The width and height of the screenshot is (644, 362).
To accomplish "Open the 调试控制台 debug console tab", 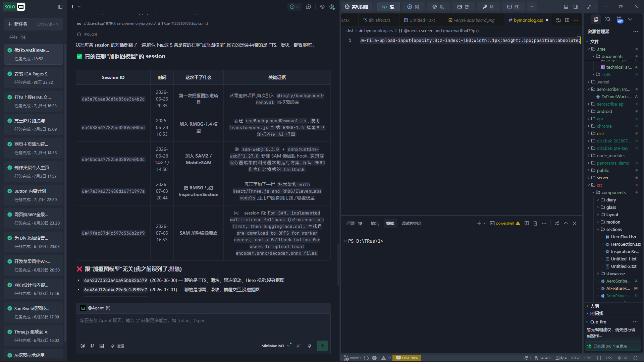I will tap(412, 223).
